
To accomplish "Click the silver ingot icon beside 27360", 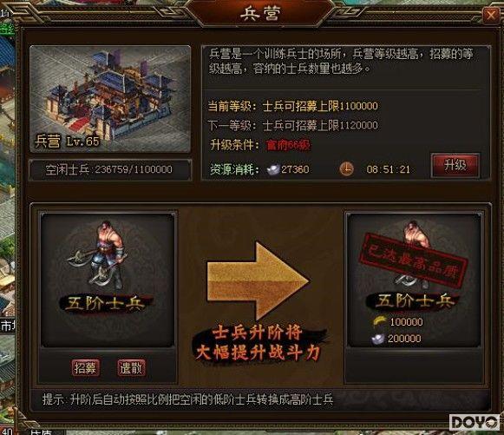I will (273, 169).
